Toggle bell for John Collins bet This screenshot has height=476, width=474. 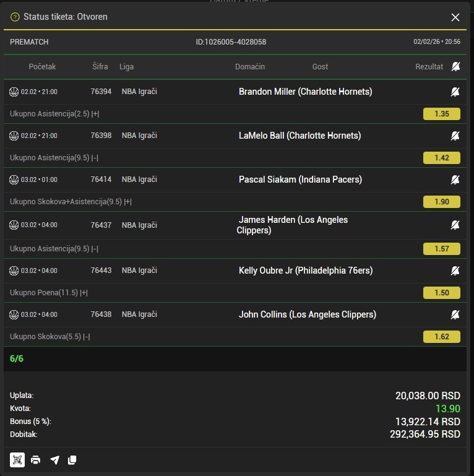coord(455,314)
